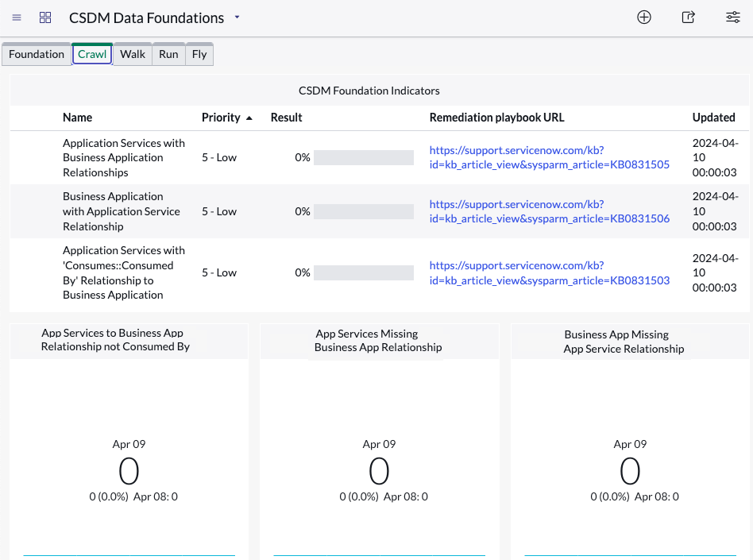753x560 pixels.
Task: Toggle the Priority ascending sort arrow
Action: 249,118
